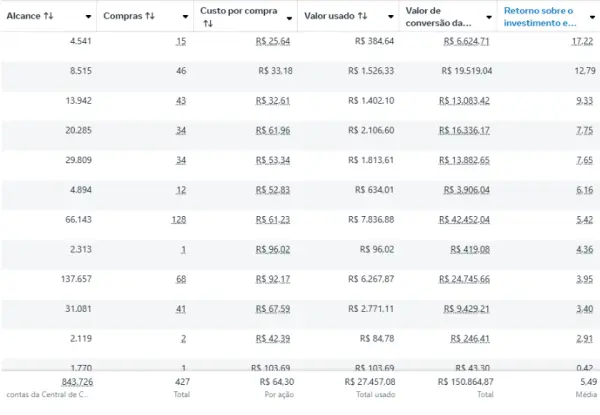Screen dimensions: 600x415
Task: Click ROAS value 3,40
Action: pos(585,309)
